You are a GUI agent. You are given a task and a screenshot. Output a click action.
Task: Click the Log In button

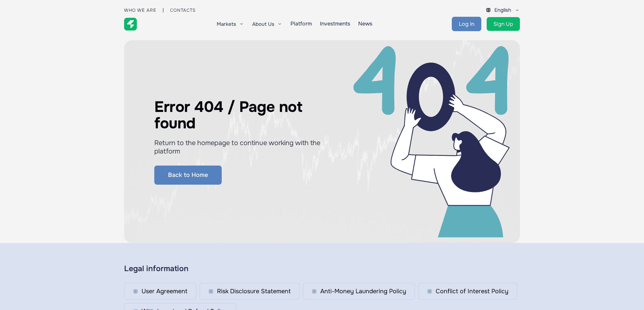466,24
